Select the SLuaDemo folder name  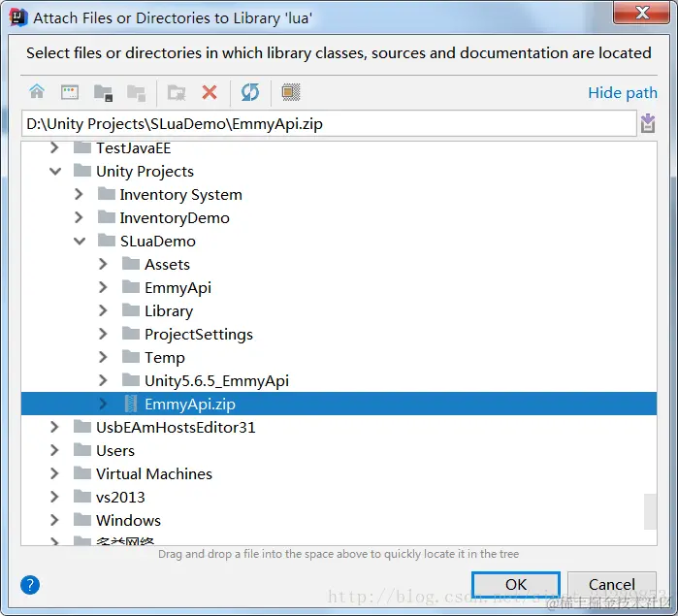pyautogui.click(x=158, y=241)
